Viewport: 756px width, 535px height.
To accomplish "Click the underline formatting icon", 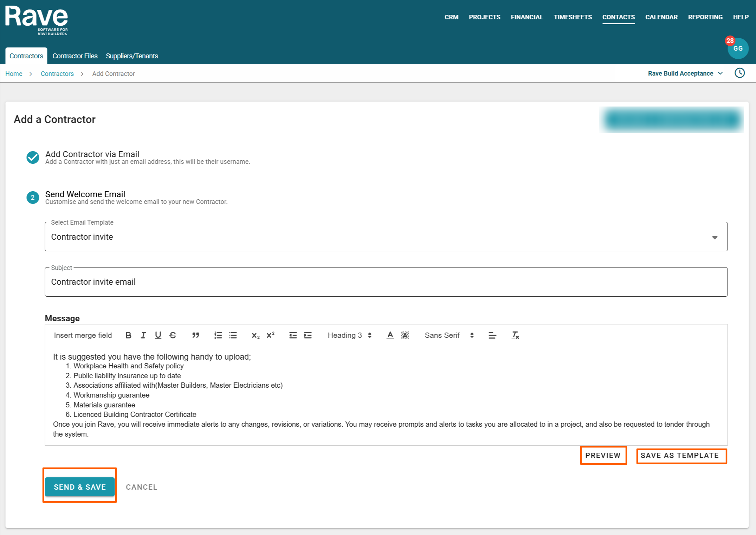I will coord(158,335).
